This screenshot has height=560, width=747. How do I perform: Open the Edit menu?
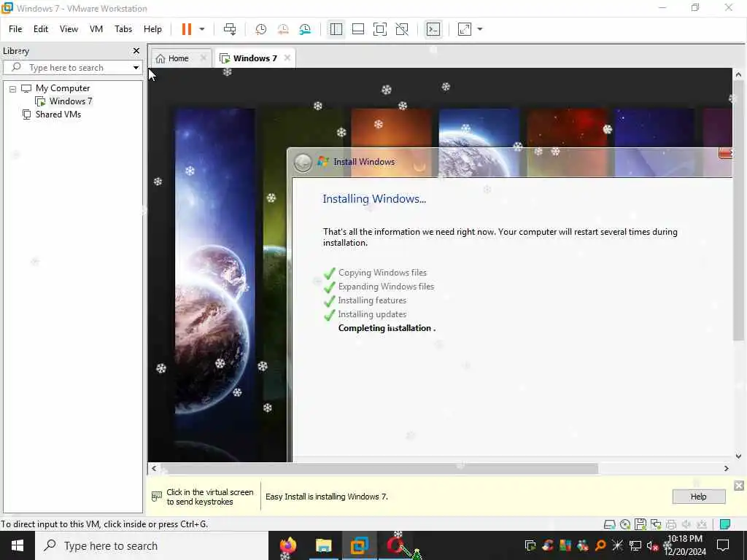(x=41, y=29)
